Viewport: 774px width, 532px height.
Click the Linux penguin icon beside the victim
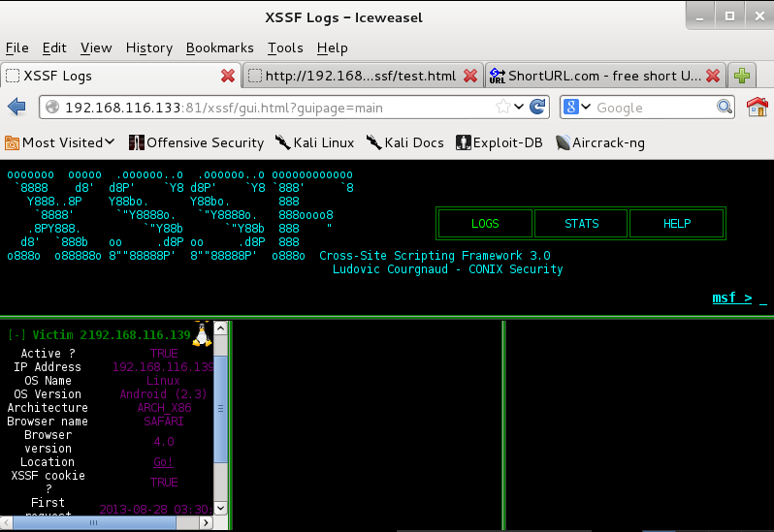pos(202,334)
